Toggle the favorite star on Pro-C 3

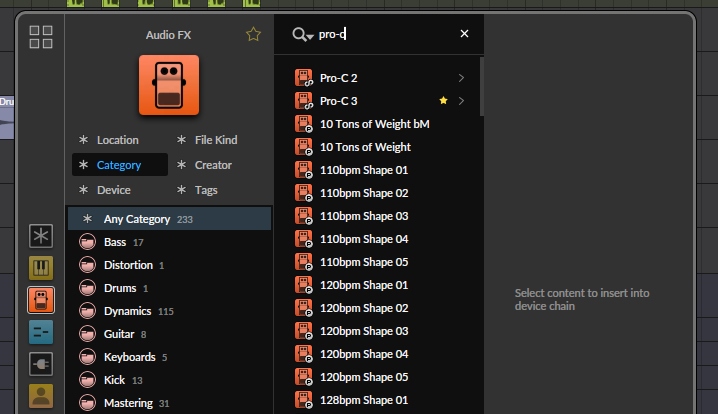point(443,101)
